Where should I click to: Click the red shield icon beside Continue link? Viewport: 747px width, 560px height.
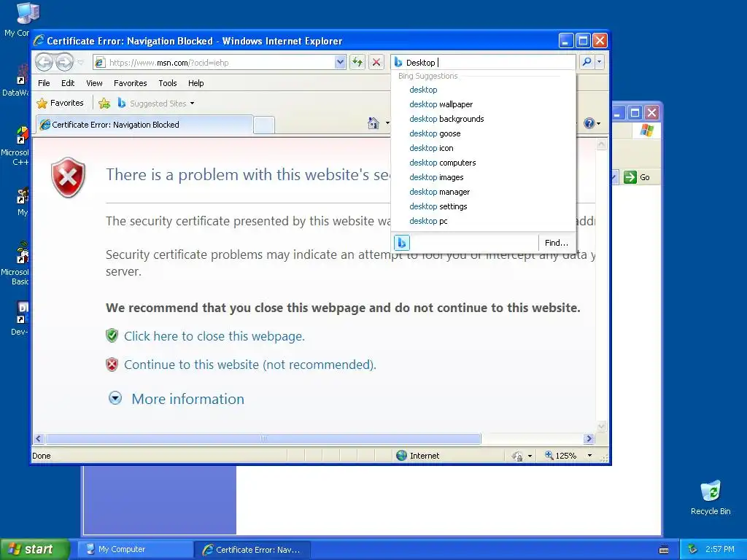coord(112,365)
